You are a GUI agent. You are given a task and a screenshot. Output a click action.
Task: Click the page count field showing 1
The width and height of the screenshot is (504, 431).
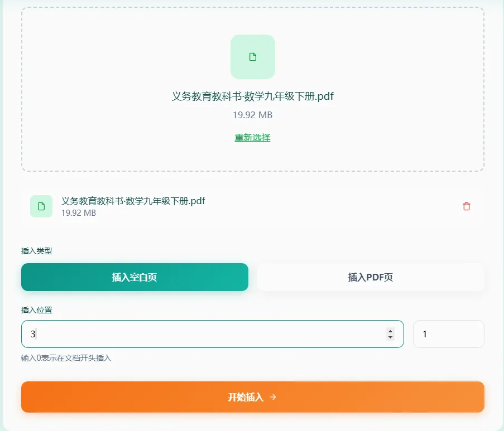(449, 334)
